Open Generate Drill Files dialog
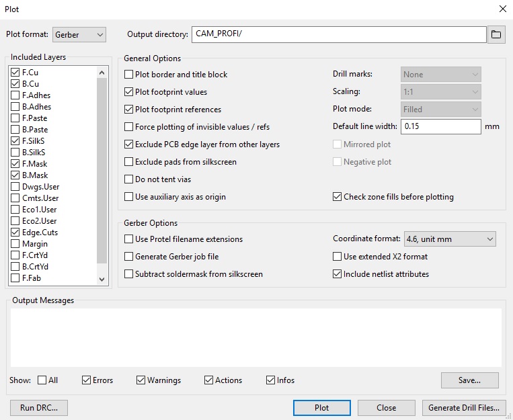Screen dimensions: 513x420 464,408
